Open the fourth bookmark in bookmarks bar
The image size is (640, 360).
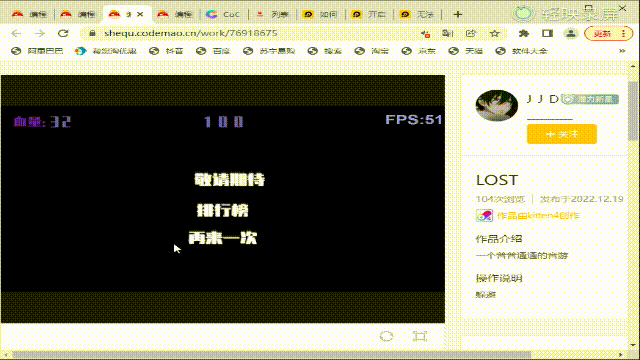click(x=213, y=51)
